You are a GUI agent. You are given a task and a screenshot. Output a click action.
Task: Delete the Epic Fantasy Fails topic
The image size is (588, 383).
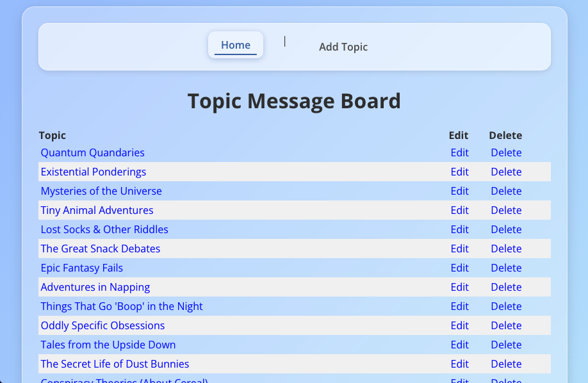coord(506,268)
